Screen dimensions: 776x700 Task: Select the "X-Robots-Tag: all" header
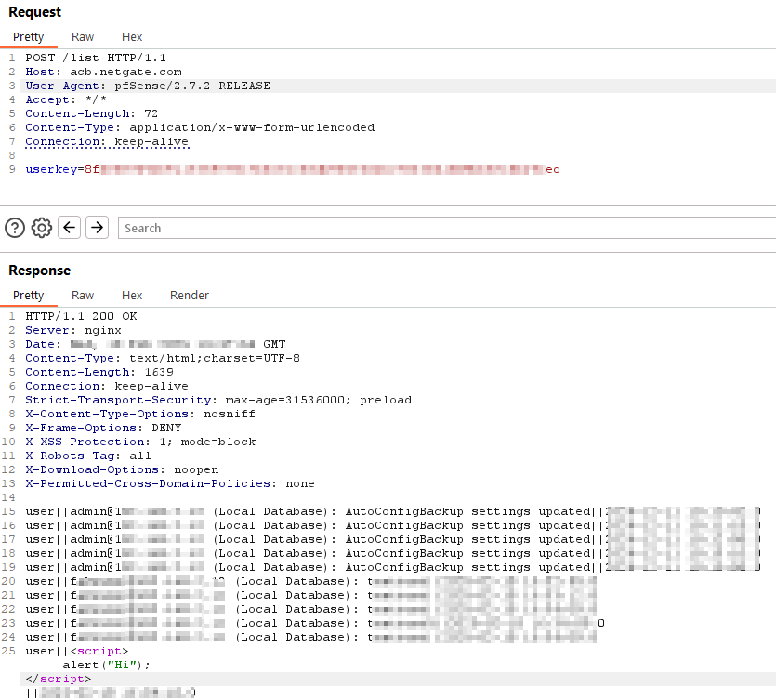88,455
